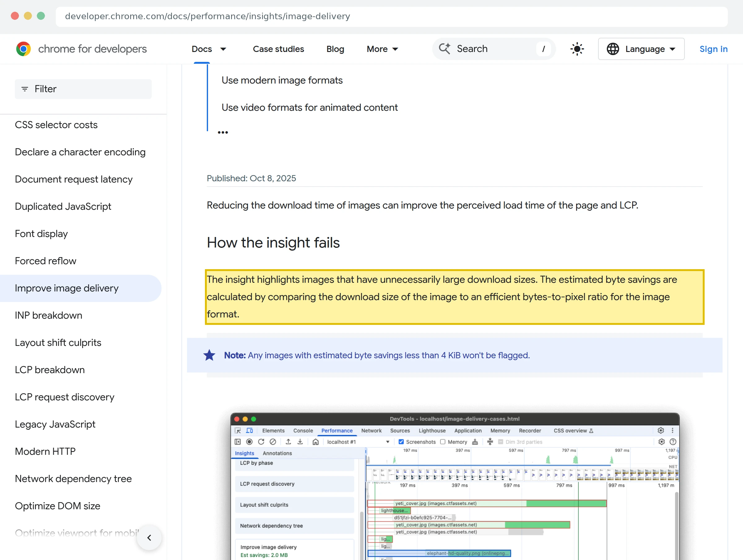Open Document request latency in sidebar

tap(74, 179)
